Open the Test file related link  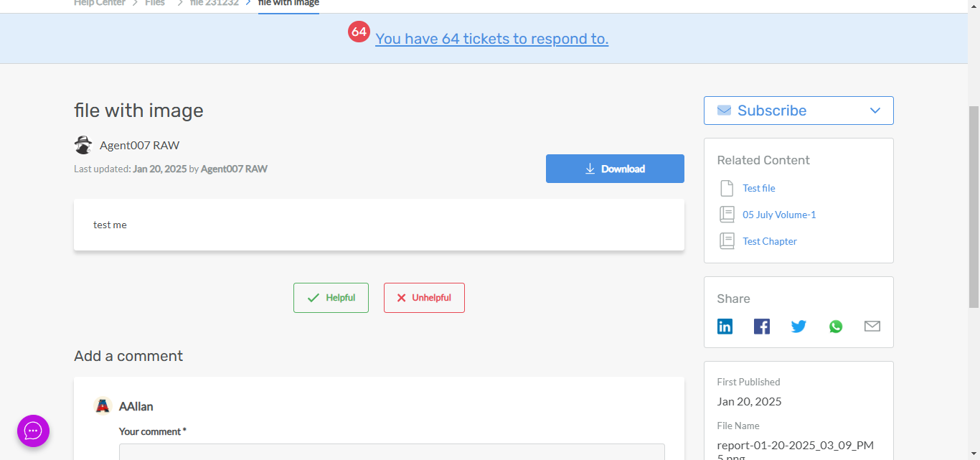tap(758, 188)
